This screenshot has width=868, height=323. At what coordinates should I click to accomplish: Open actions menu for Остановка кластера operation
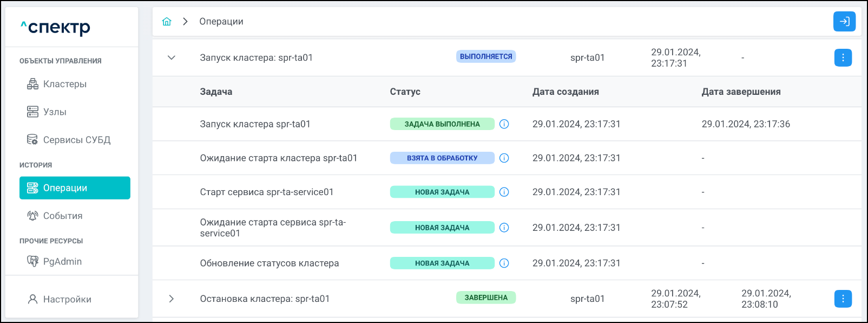click(843, 299)
